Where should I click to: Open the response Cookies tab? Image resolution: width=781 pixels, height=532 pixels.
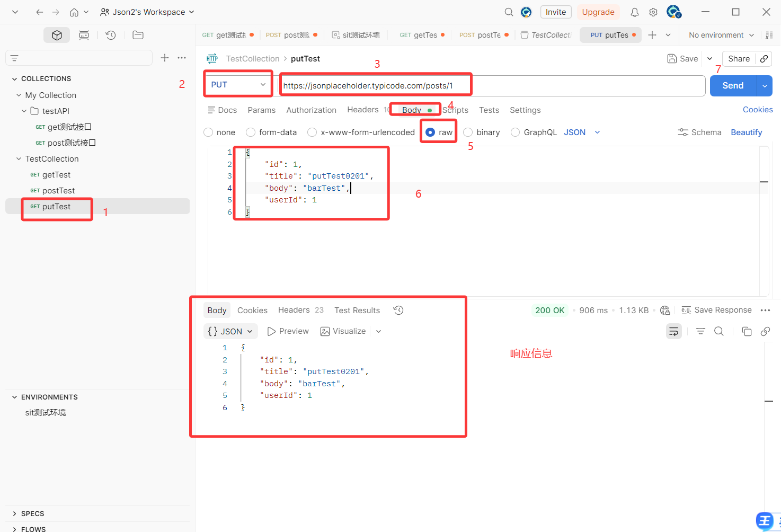[x=252, y=310]
